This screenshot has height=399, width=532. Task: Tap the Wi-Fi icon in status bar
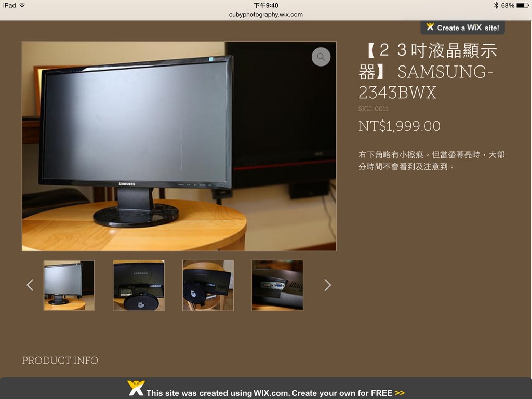pyautogui.click(x=22, y=5)
